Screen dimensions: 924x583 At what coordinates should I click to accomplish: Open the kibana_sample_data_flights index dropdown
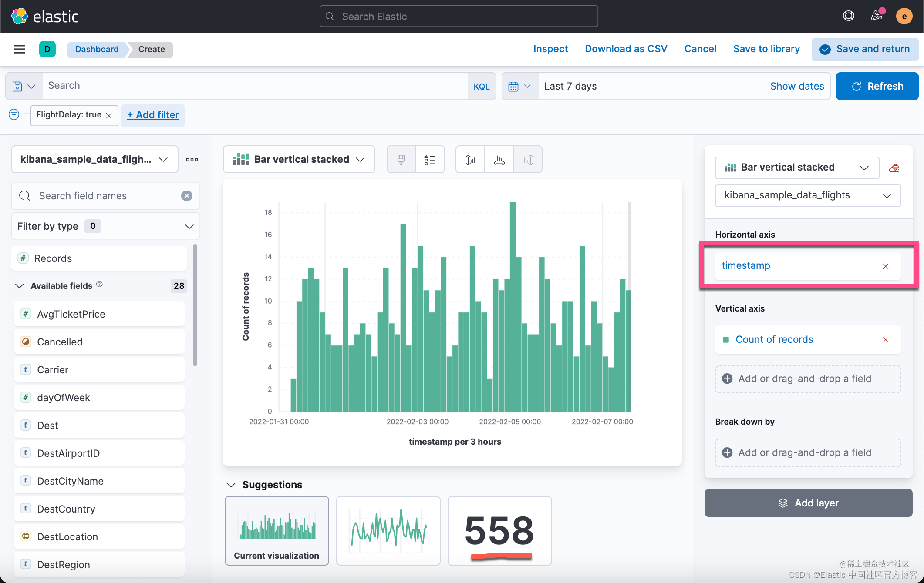pyautogui.click(x=807, y=195)
